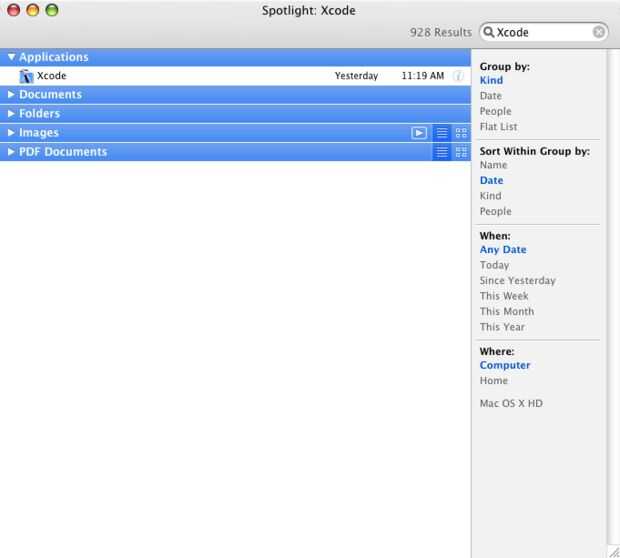Filter results to Any Date
This screenshot has height=558, width=620.
tap(503, 250)
